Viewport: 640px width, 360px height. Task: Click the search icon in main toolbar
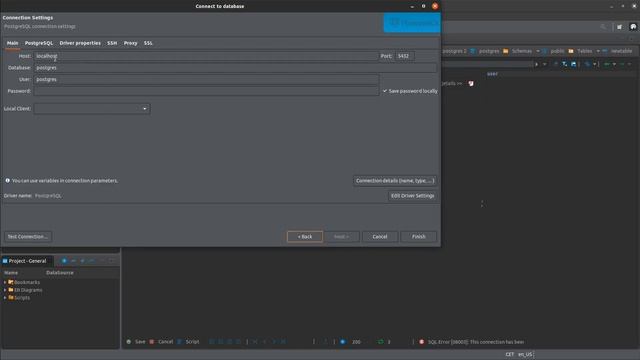(x=603, y=27)
